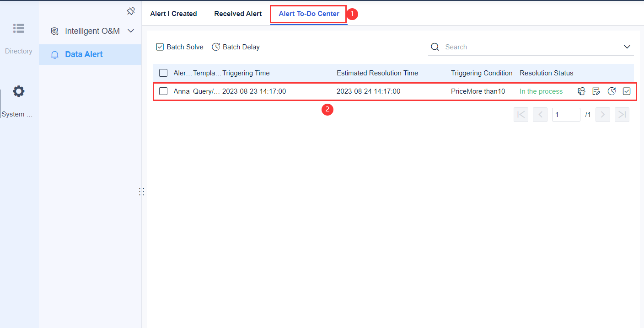Image resolution: width=644 pixels, height=328 pixels.
Task: Open the Received Alert tab
Action: pyautogui.click(x=237, y=14)
